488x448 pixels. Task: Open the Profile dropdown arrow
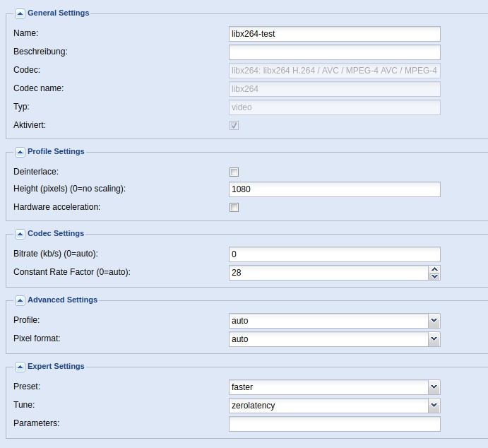(434, 321)
